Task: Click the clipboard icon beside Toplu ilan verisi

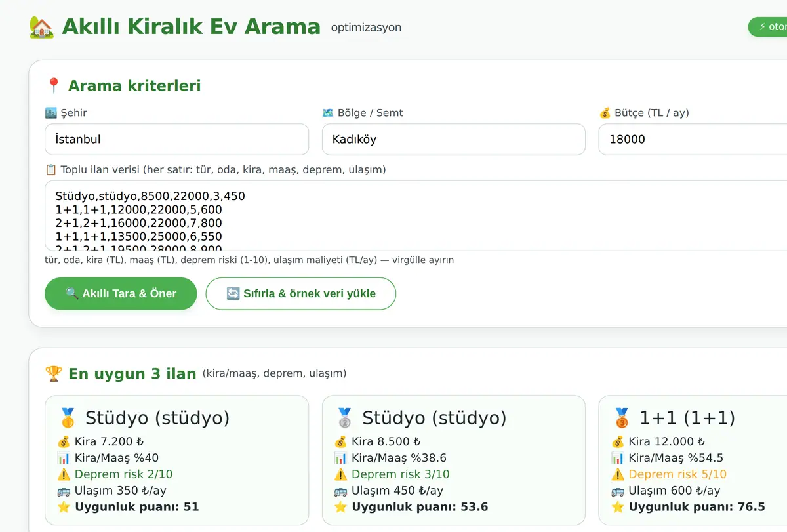Action: pyautogui.click(x=51, y=169)
